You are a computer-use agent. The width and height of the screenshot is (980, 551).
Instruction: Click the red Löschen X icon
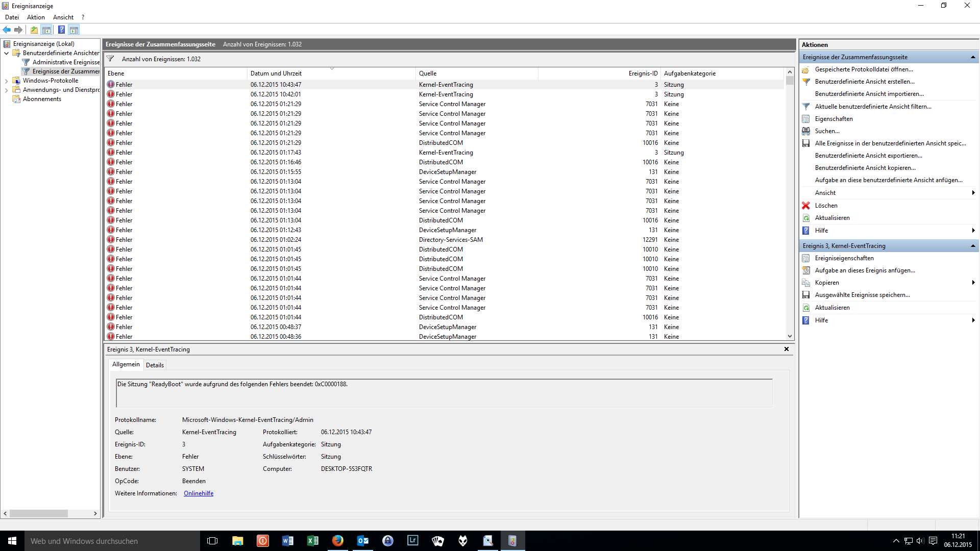(806, 206)
